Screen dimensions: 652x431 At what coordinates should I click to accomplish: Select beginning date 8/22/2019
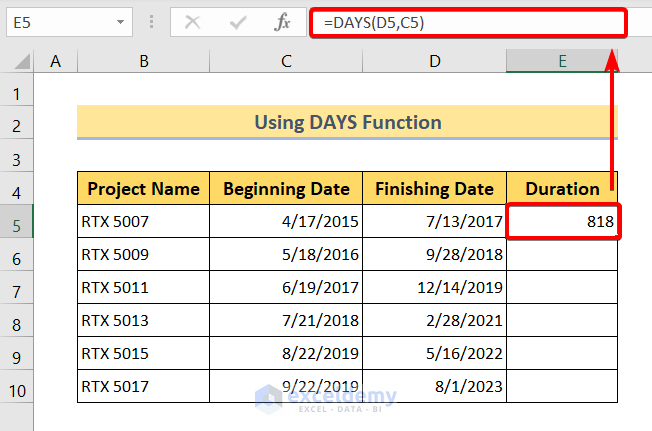click(x=286, y=353)
